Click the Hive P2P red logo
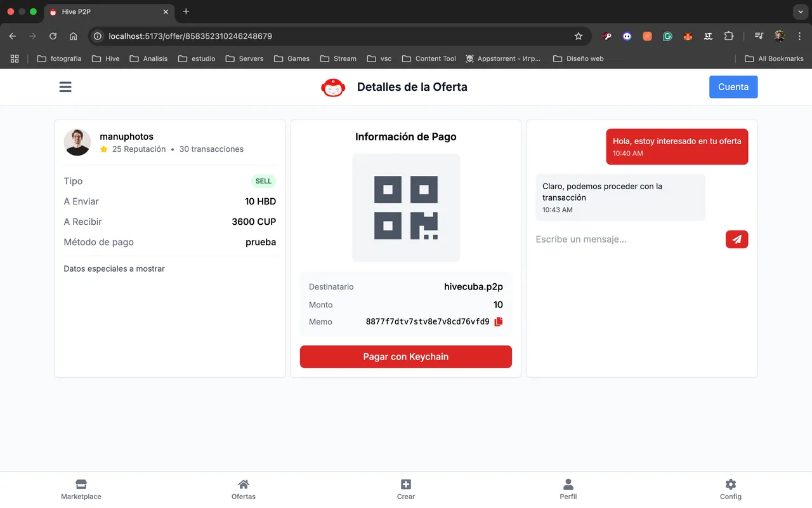Viewport: 812px width, 508px height. [333, 88]
